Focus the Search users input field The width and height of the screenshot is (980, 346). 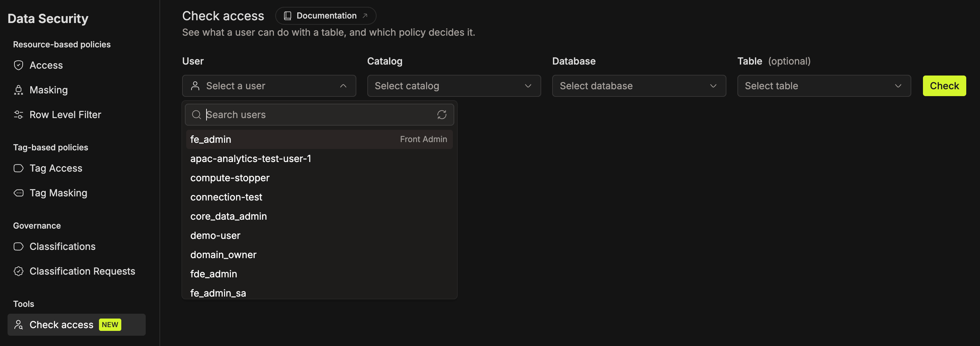tap(320, 115)
